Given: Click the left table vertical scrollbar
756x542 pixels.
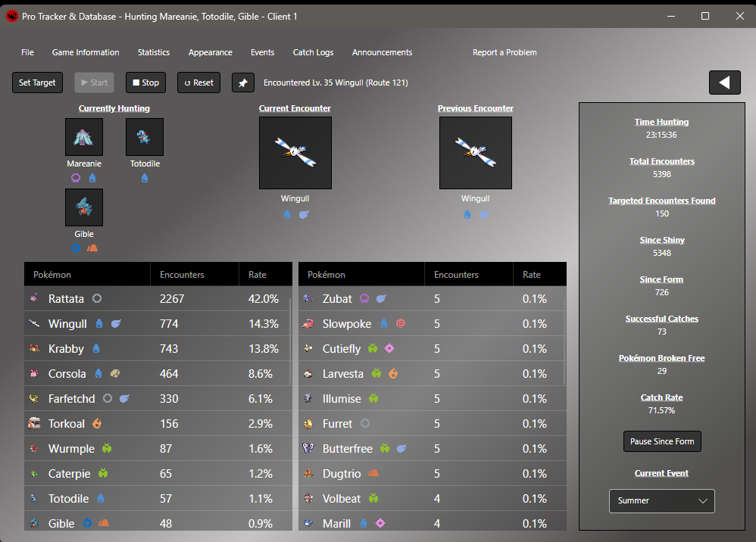Looking at the screenshot, I should point(290,341).
